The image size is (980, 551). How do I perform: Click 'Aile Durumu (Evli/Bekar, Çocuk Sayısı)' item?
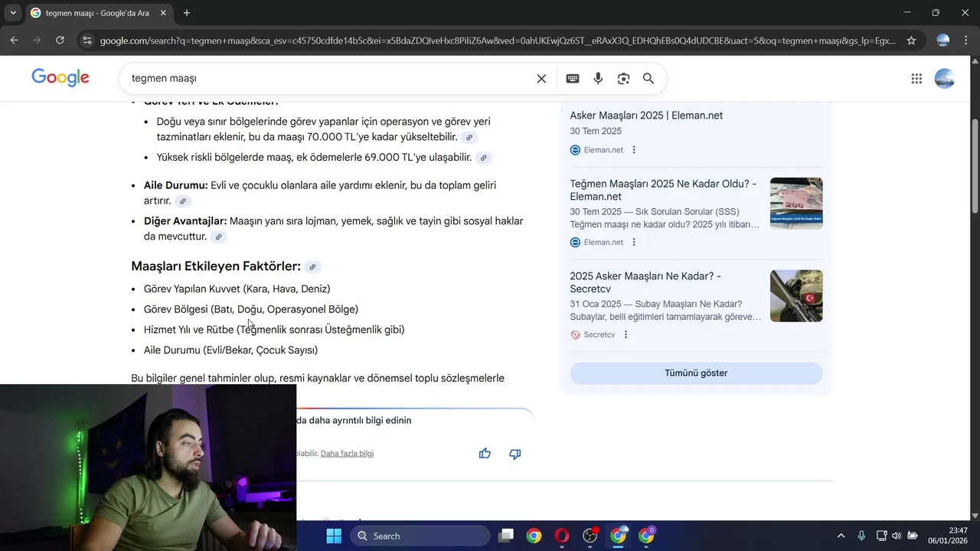[230, 350]
